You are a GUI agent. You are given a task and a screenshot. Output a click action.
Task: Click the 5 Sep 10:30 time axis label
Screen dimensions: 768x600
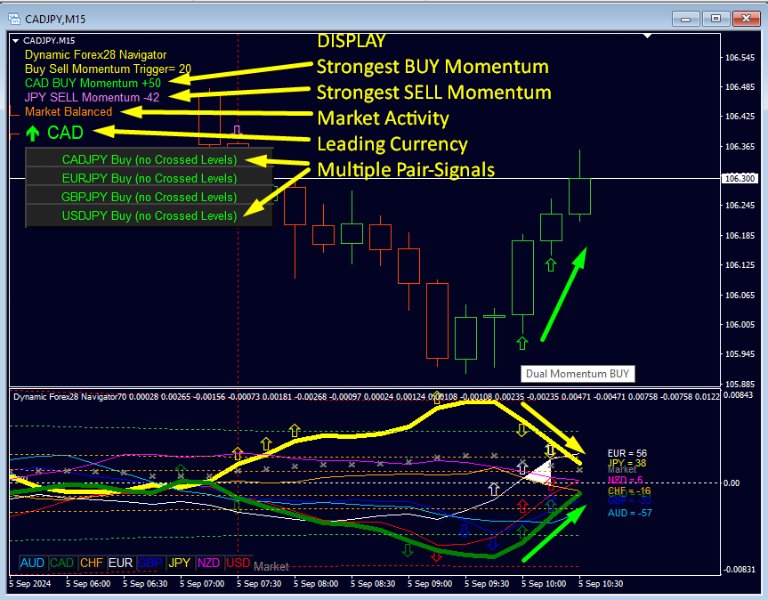coord(600,584)
